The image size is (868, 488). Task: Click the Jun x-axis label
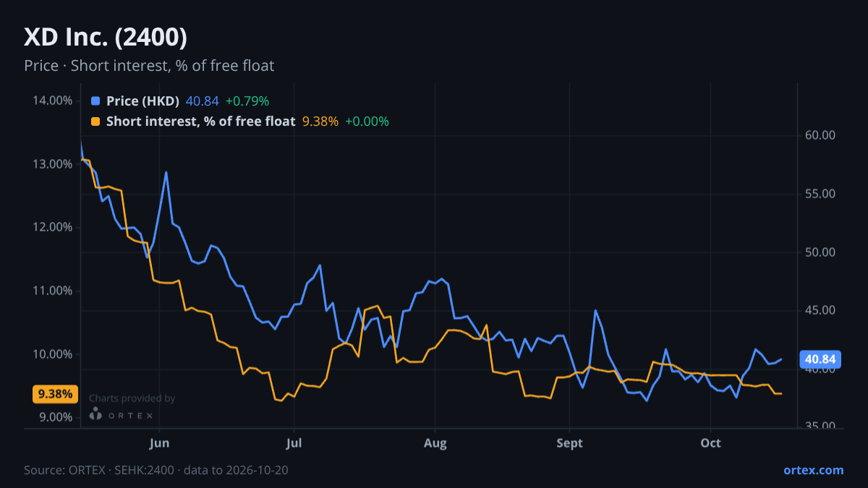click(x=159, y=443)
